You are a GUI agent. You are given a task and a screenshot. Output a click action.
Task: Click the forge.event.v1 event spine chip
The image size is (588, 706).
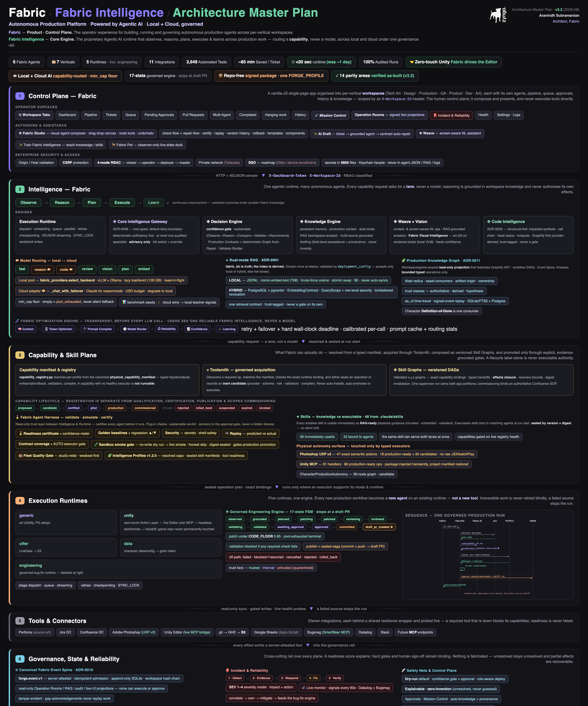tap(99, 678)
